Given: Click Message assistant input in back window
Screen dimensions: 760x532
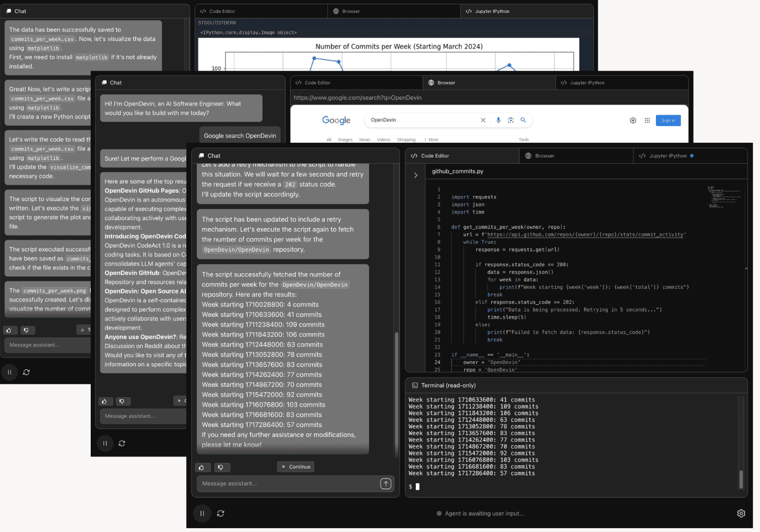Looking at the screenshot, I should pyautogui.click(x=47, y=345).
